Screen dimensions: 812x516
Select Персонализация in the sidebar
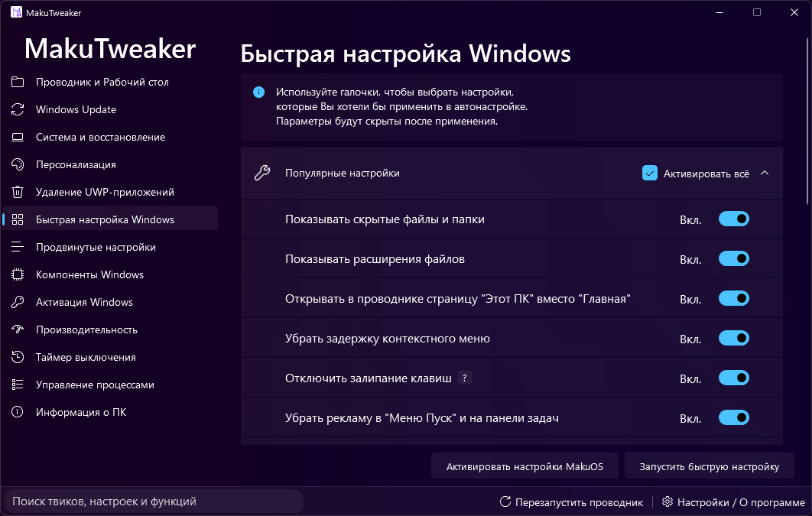[110, 164]
